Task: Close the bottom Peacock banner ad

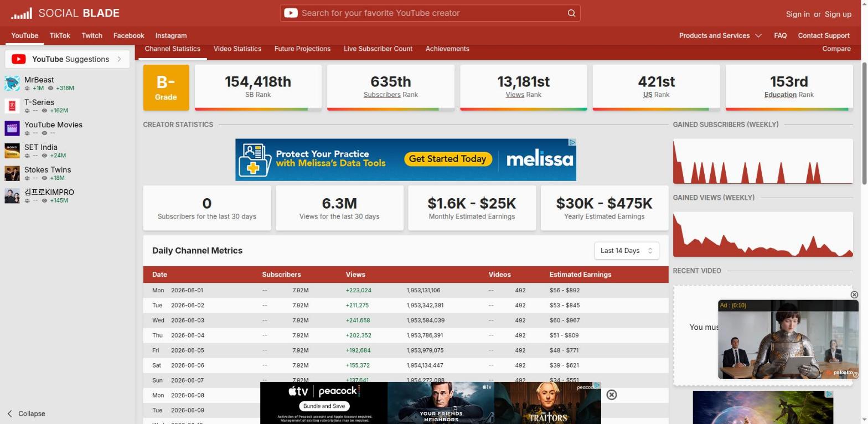Action: (x=611, y=395)
